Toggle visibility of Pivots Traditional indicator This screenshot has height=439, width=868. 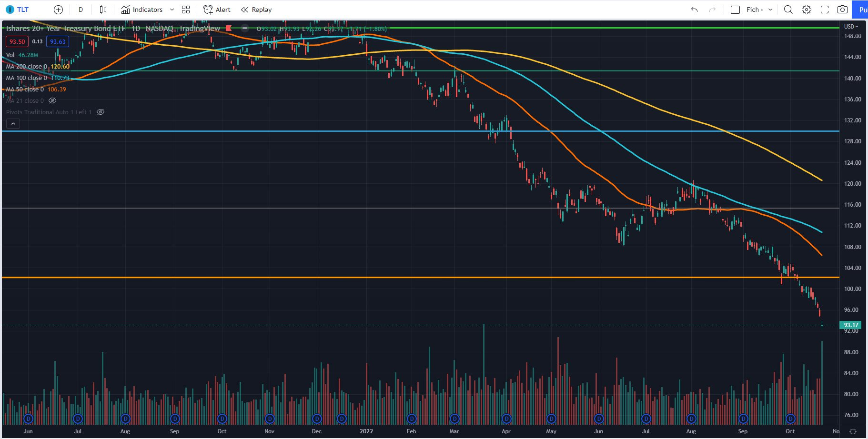(101, 112)
